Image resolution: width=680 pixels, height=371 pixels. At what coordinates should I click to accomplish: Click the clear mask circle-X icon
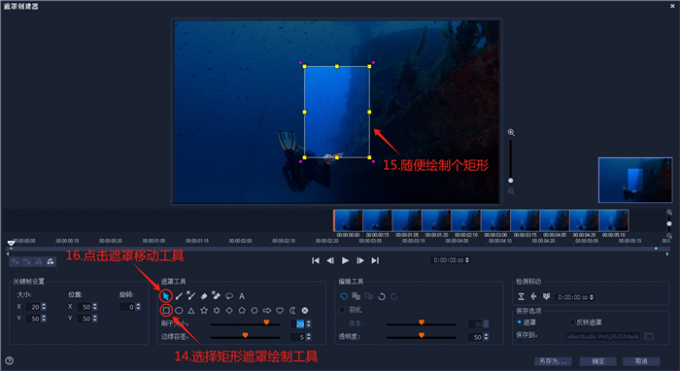click(x=305, y=310)
